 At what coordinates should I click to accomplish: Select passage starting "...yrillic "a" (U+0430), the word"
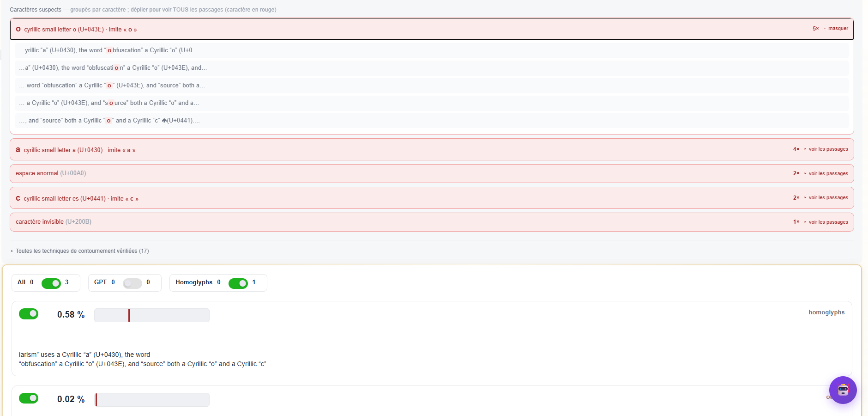[x=432, y=50]
